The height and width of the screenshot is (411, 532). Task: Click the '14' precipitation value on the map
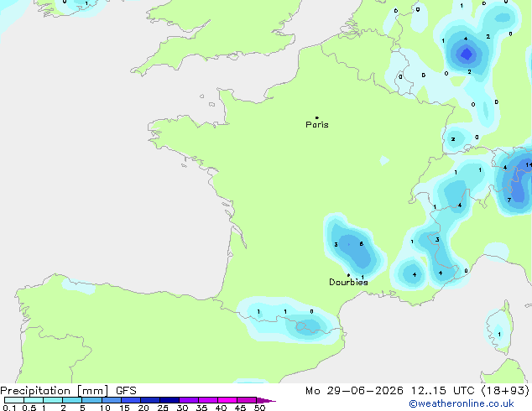[529, 164]
